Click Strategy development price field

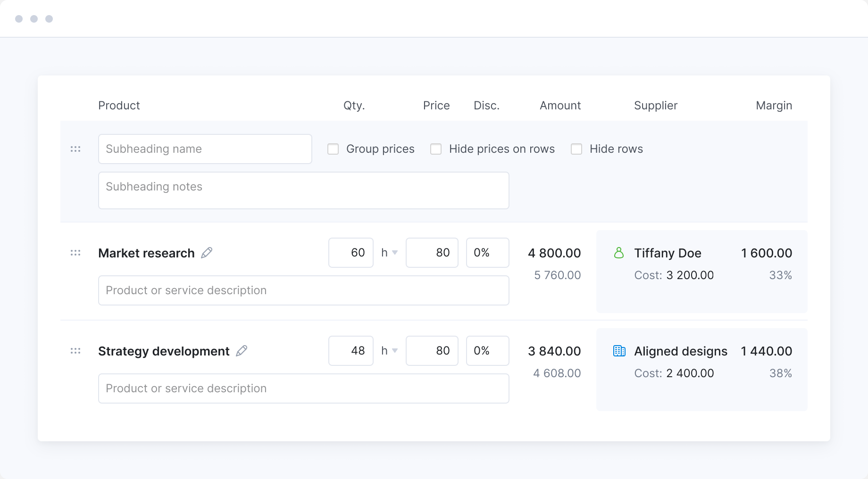pos(432,351)
